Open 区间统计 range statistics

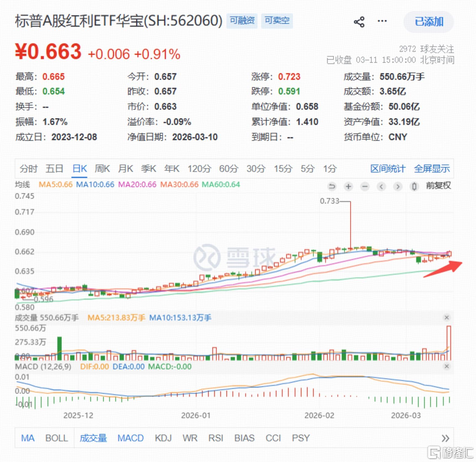point(388,169)
